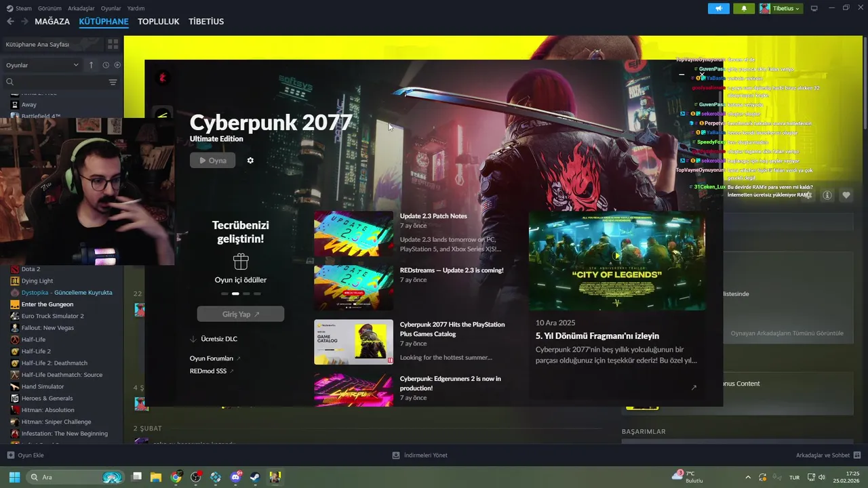Click the sort ascending arrow icon
Screen dimensions: 868x488
click(x=91, y=65)
